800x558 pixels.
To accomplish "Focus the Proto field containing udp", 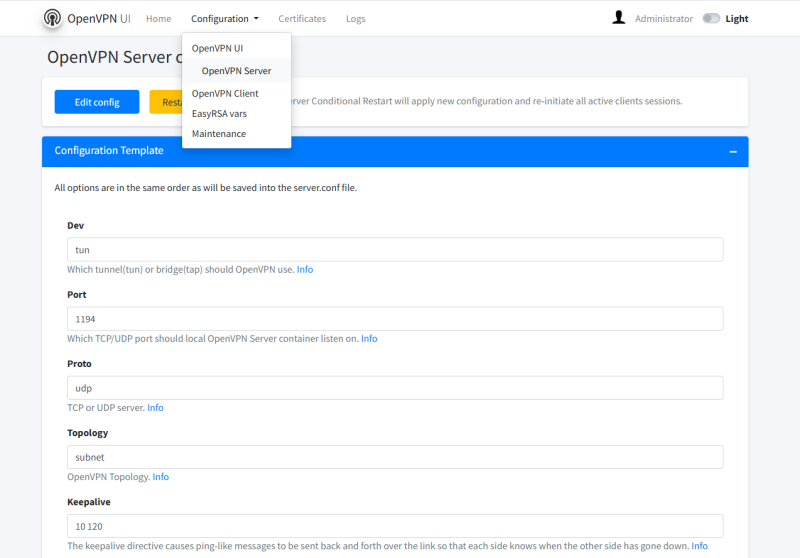I will pyautogui.click(x=395, y=388).
